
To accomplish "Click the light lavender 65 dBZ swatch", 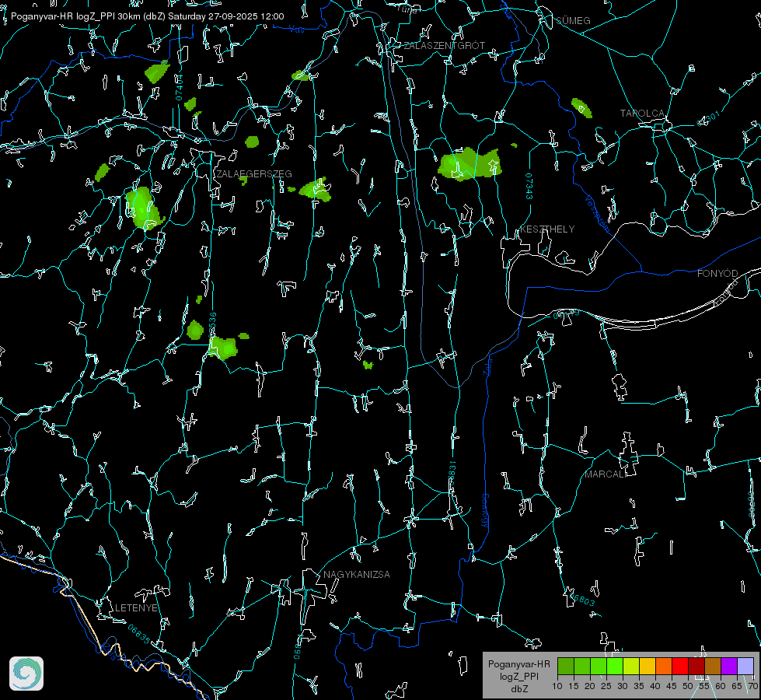I will (745, 666).
